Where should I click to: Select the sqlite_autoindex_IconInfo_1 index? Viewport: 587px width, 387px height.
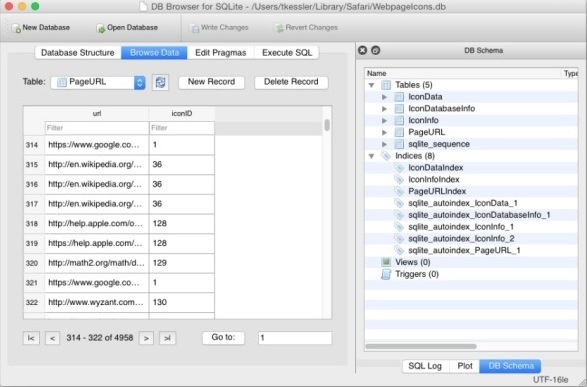pyautogui.click(x=461, y=227)
